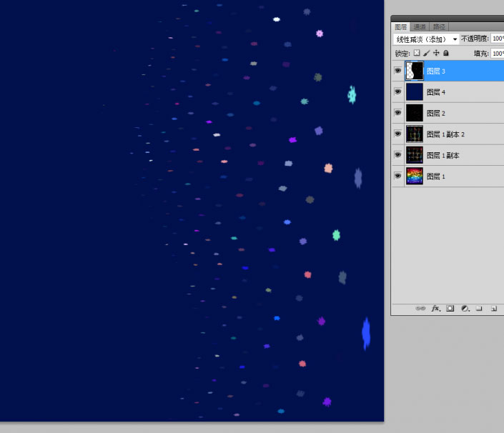The image size is (504, 433).
Task: Select the 图层 2 layer
Action: pos(458,113)
